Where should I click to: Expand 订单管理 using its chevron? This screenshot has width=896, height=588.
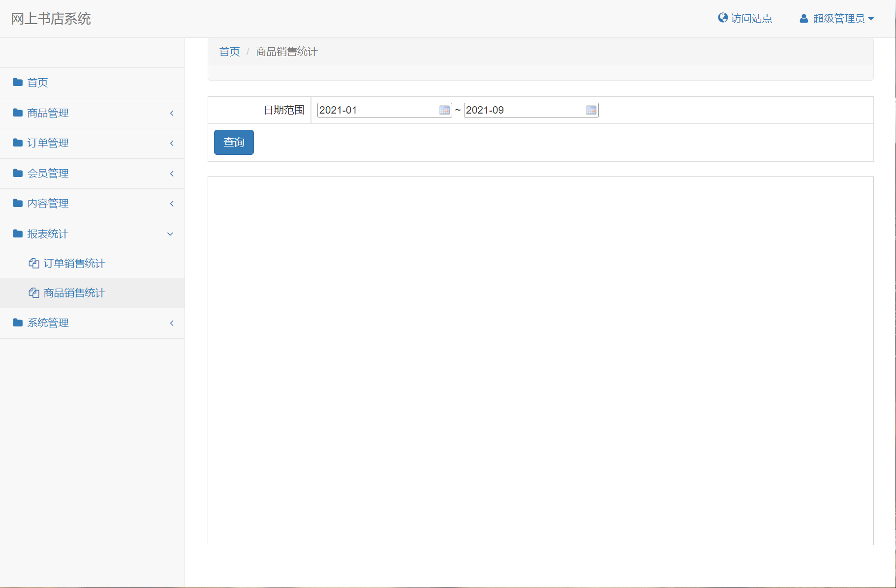click(x=172, y=143)
